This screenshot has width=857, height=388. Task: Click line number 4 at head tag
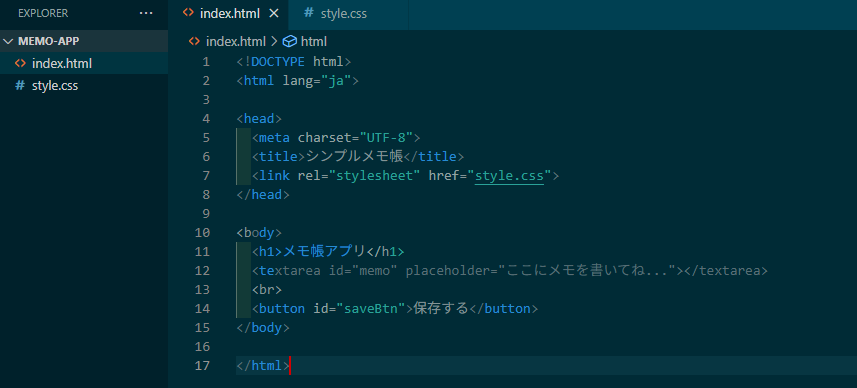(x=206, y=119)
